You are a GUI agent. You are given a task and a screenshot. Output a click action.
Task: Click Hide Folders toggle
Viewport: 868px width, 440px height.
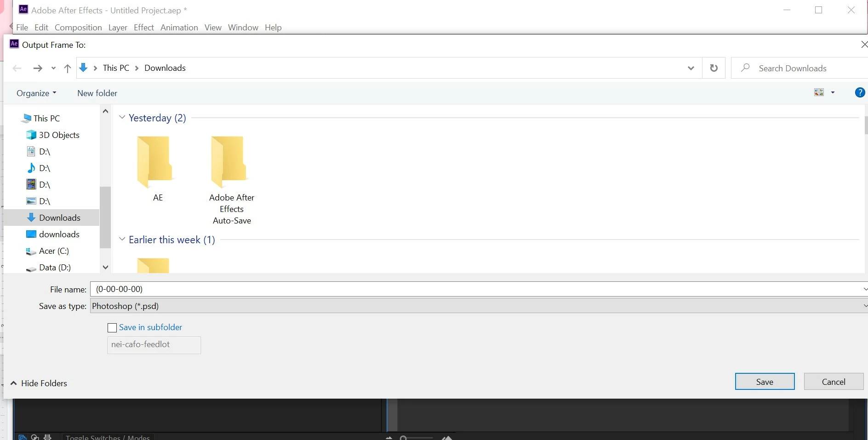(x=39, y=383)
